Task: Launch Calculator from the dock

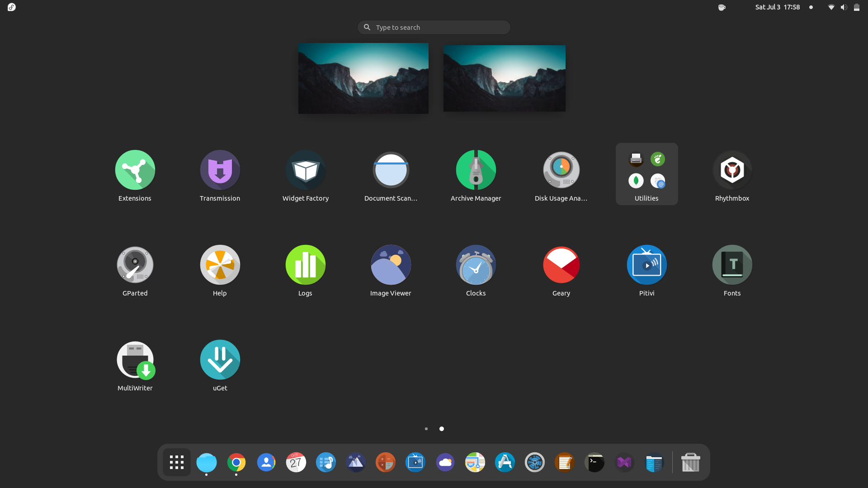Action: point(386,462)
